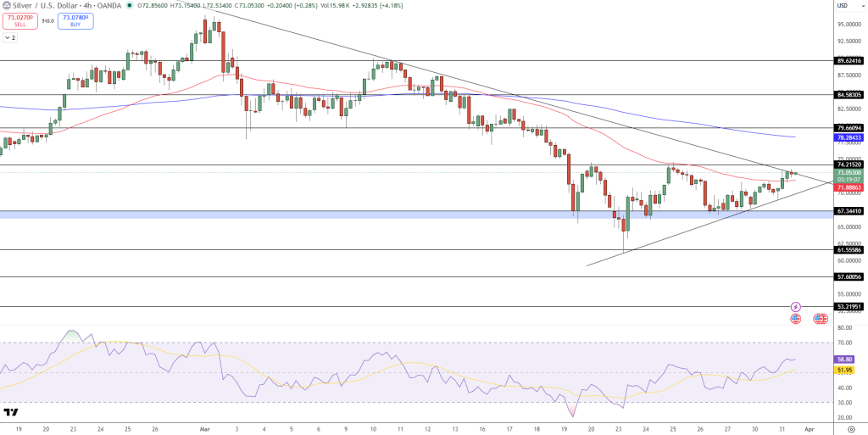Click the purple lightning event icon
The image size is (868, 435).
[x=795, y=307]
